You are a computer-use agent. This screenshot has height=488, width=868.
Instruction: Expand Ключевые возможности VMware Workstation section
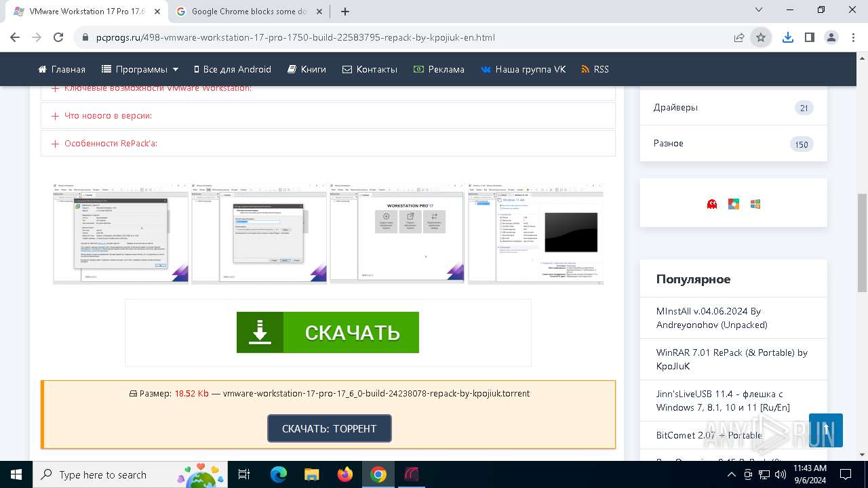pos(328,91)
